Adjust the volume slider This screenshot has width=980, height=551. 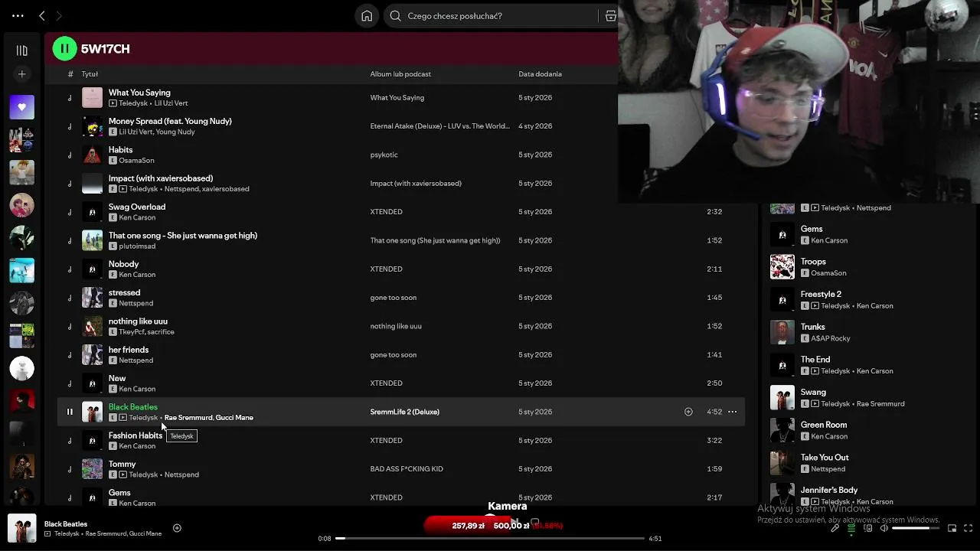[x=916, y=528]
